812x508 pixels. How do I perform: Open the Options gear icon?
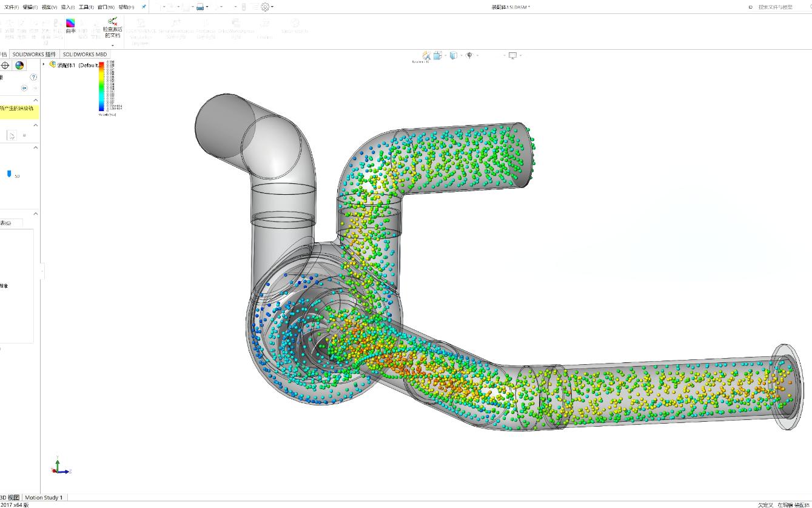(x=265, y=7)
